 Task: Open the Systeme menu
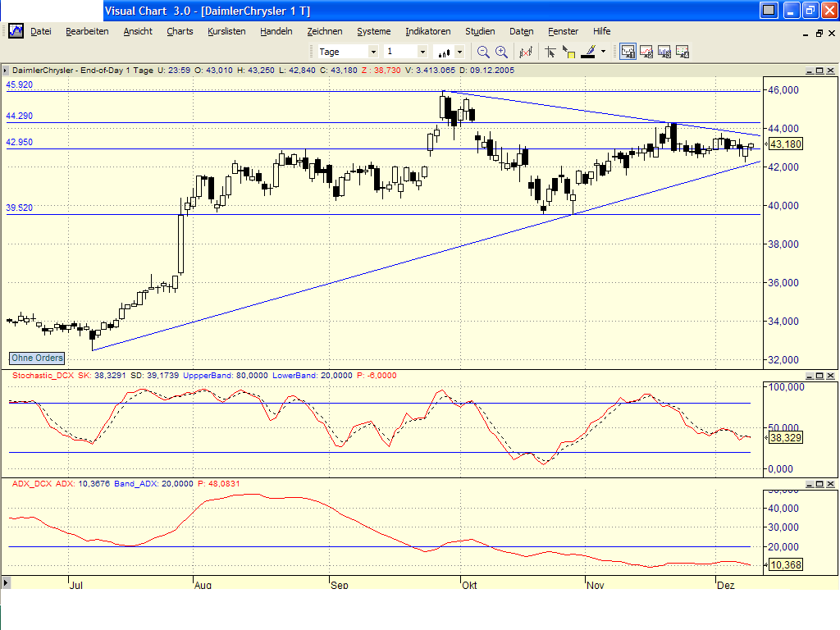[x=373, y=31]
